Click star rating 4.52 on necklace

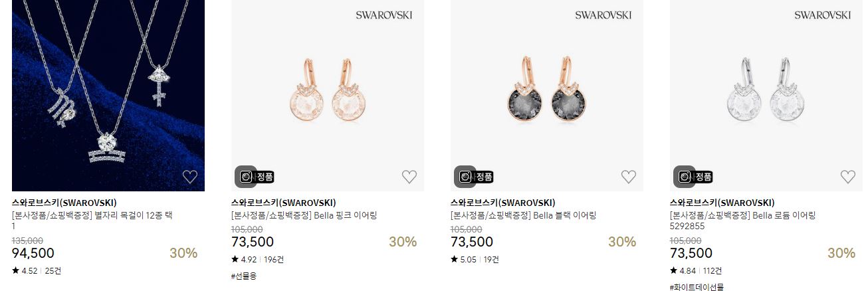(25, 271)
